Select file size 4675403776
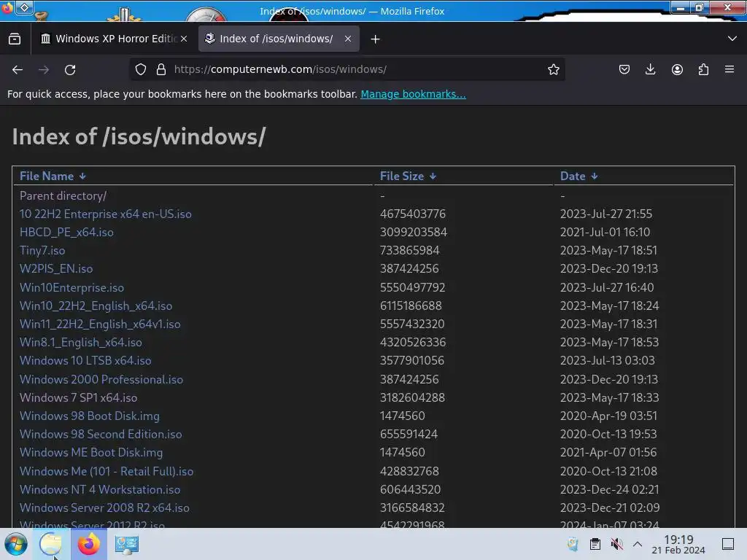The width and height of the screenshot is (747, 560). [x=413, y=214]
